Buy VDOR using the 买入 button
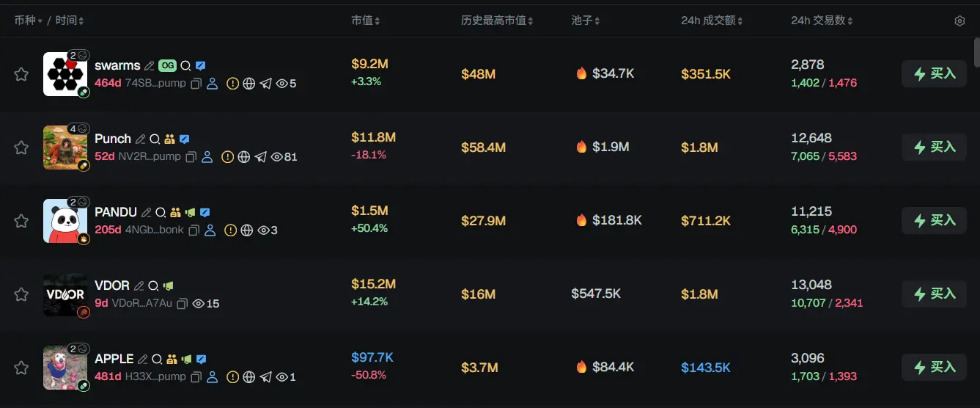980x408 pixels. 934,294
